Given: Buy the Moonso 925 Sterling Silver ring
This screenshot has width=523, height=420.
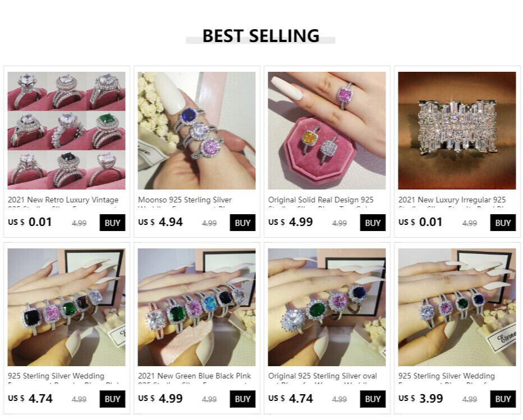Looking at the screenshot, I should point(242,223).
